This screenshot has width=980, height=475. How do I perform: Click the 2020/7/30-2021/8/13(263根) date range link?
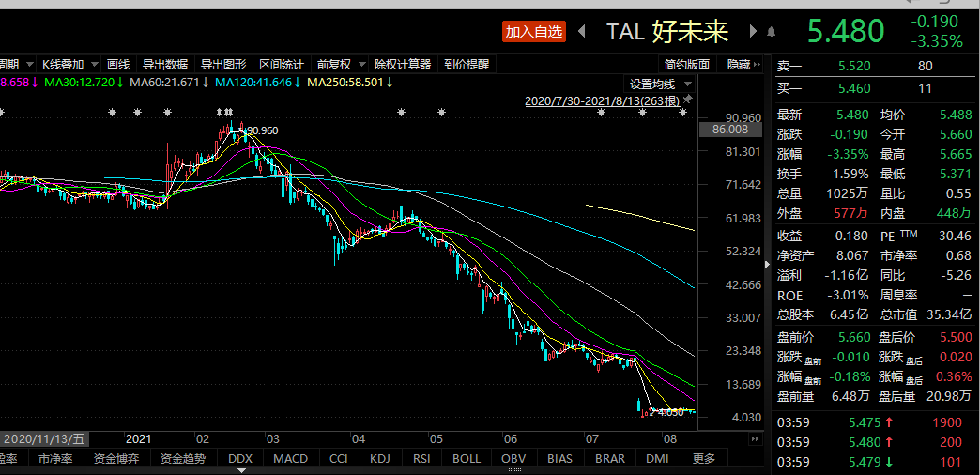pyautogui.click(x=602, y=100)
